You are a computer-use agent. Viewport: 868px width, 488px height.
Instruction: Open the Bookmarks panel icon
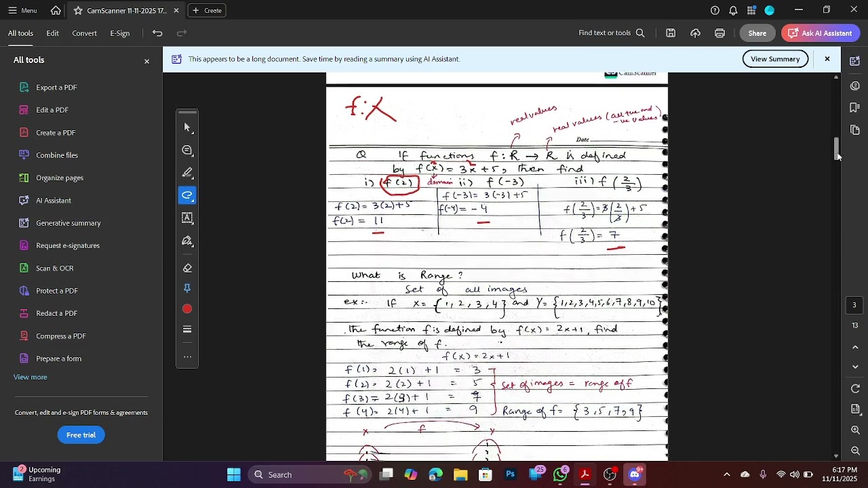[x=855, y=108]
